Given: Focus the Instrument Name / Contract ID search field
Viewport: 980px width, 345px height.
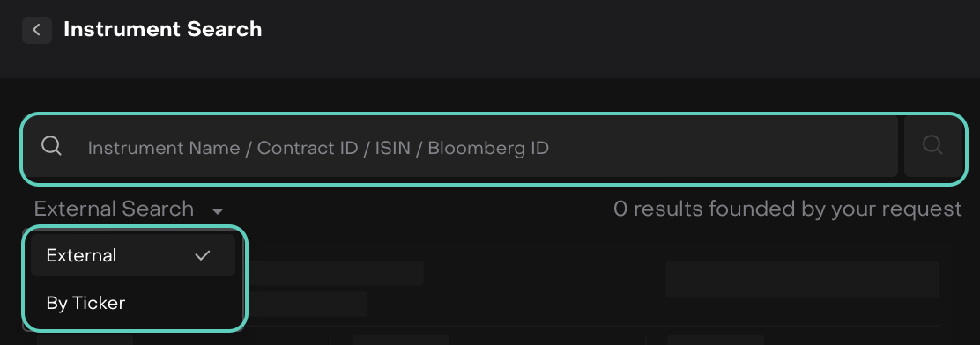Looking at the screenshot, I should (461, 147).
